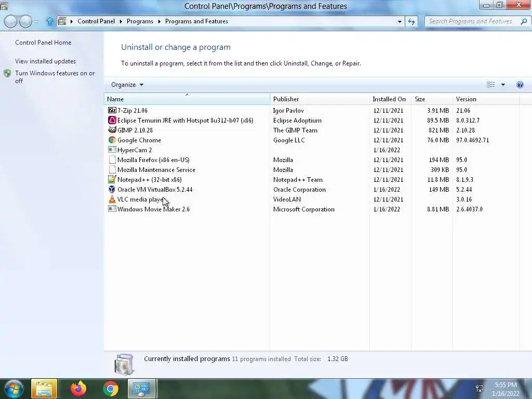Viewport: 532px width, 399px height.
Task: Sort by Installed On column header
Action: pyautogui.click(x=390, y=99)
